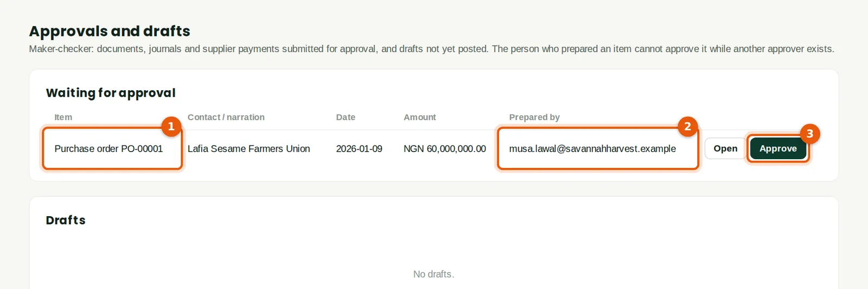Open the PO-00001 purchase order
Image resolution: width=868 pixels, height=289 pixels.
click(x=725, y=148)
